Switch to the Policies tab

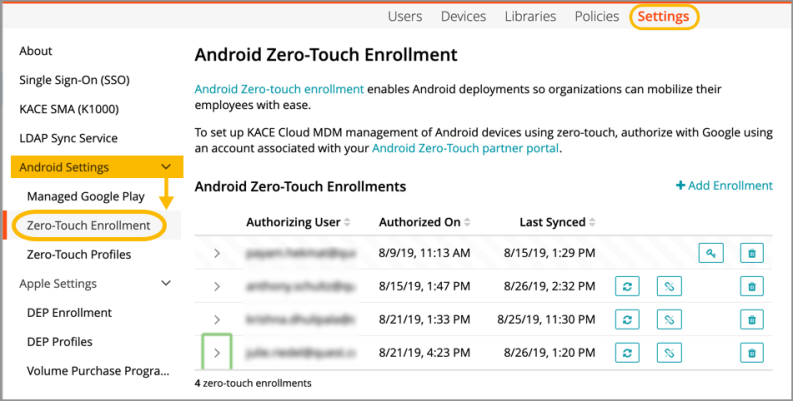tap(597, 16)
